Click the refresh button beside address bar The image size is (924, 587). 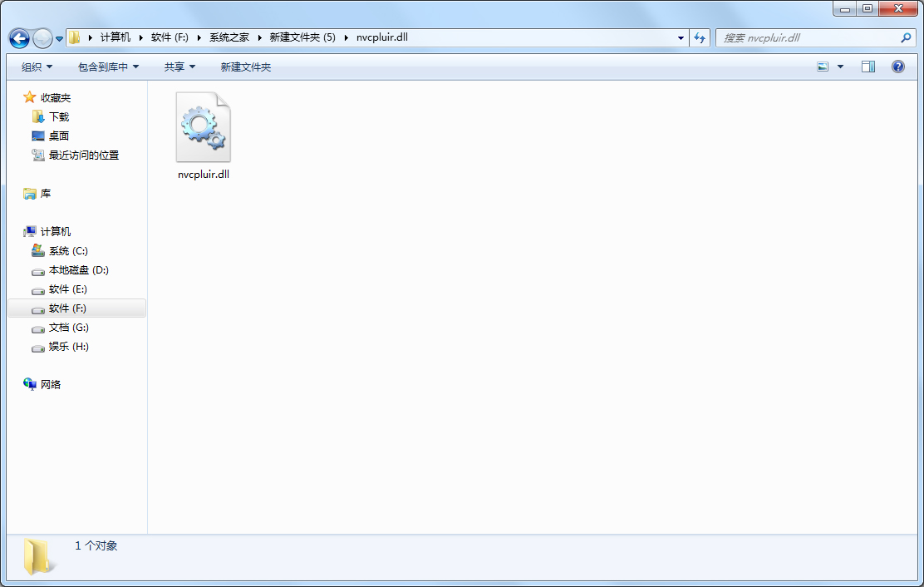(700, 38)
